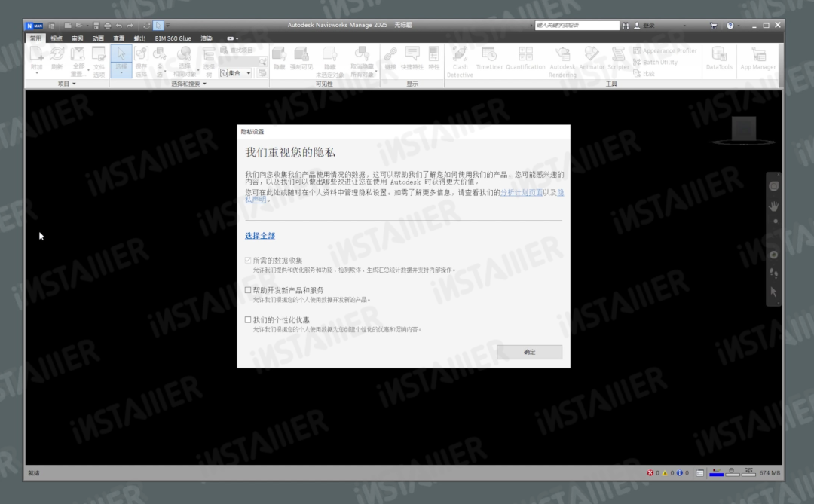This screenshot has height=504, width=814.
Task: Click the Refresh (刷新) icon
Action: click(57, 53)
